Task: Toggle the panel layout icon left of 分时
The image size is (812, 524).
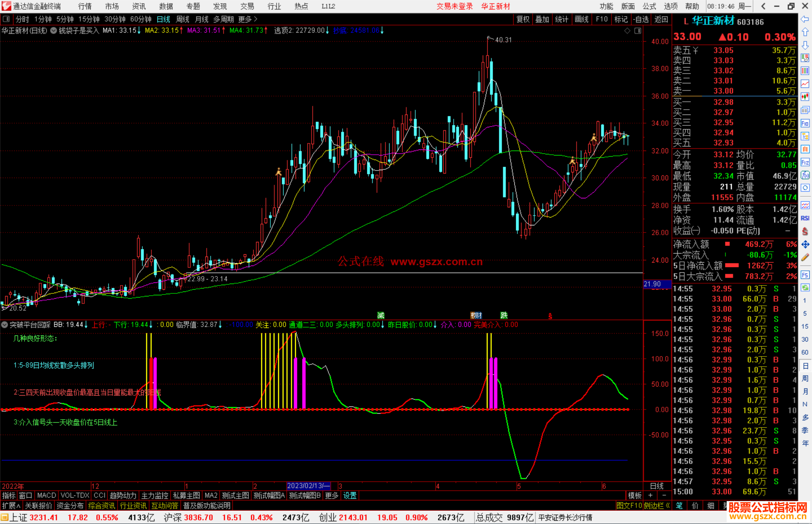Action: point(6,19)
